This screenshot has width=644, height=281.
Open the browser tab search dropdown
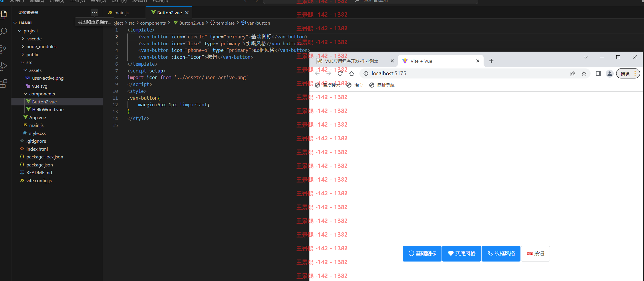click(586, 57)
